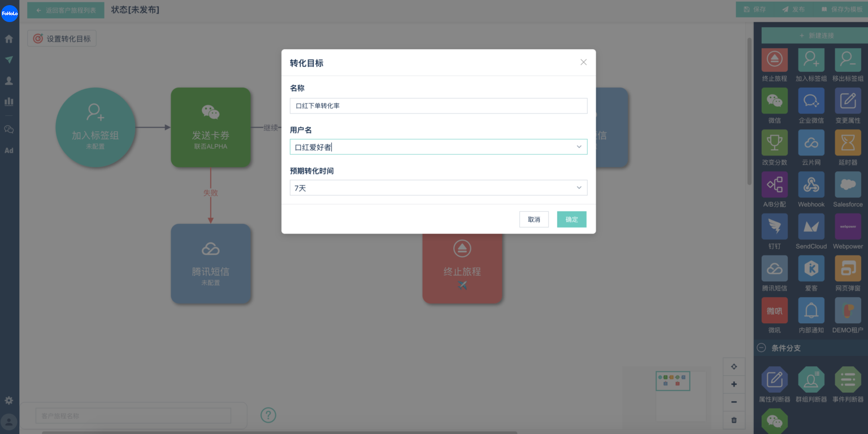Select the 群组判断器 component
868x434 pixels.
(811, 380)
